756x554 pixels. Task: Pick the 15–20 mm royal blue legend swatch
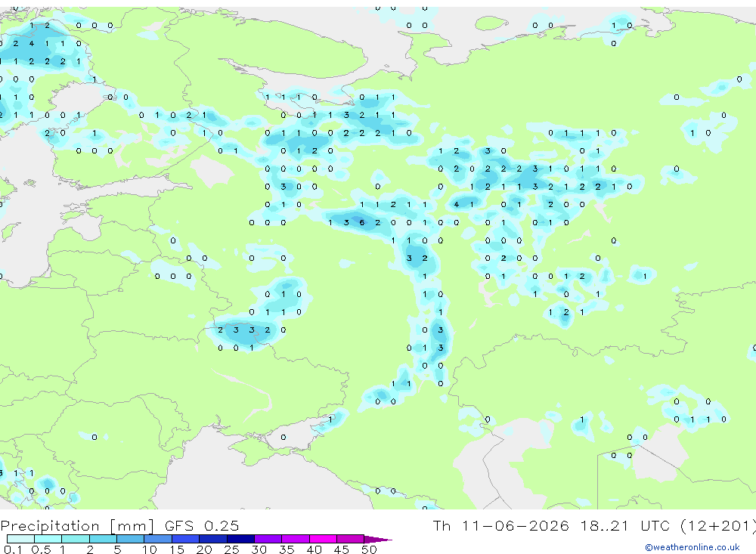pos(186,539)
